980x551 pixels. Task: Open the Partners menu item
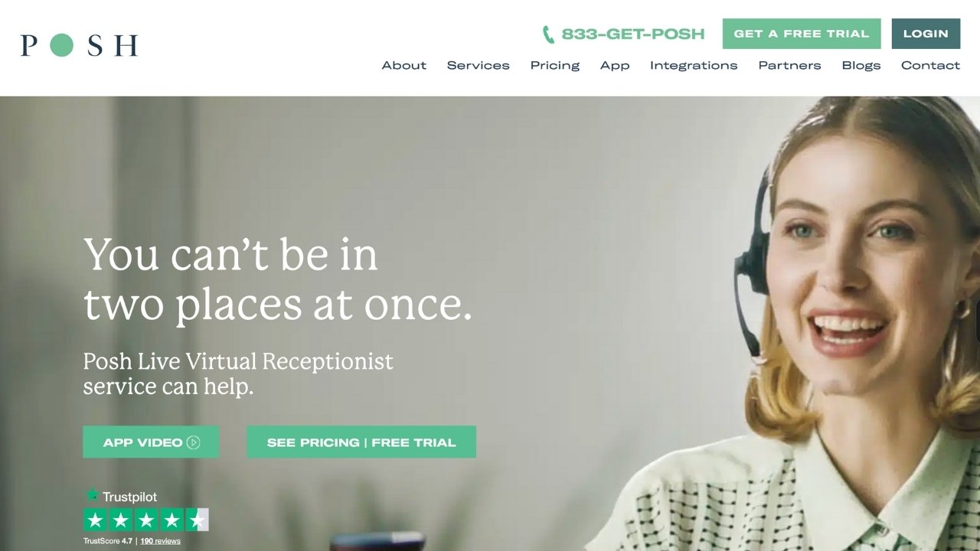coord(789,66)
